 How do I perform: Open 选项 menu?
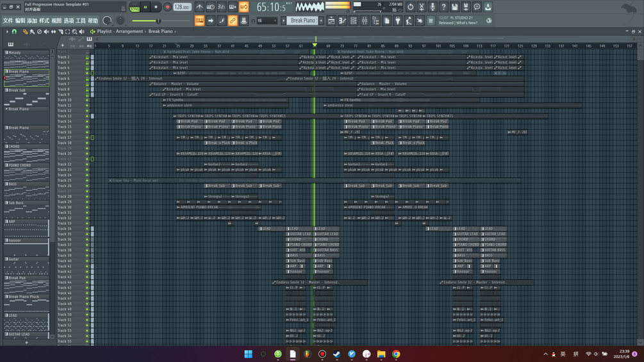tap(69, 21)
